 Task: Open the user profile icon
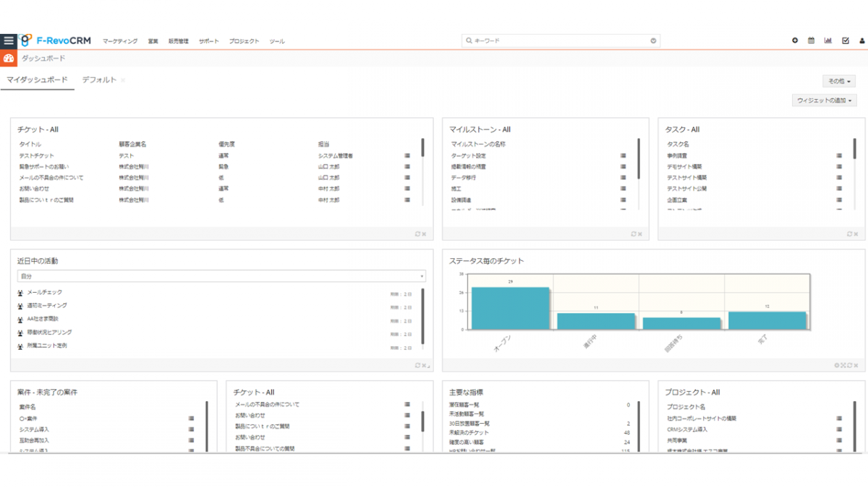[861, 41]
